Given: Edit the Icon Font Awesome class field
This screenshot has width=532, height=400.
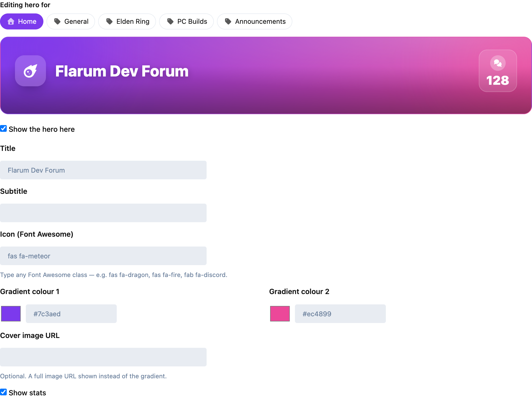Looking at the screenshot, I should (x=103, y=256).
